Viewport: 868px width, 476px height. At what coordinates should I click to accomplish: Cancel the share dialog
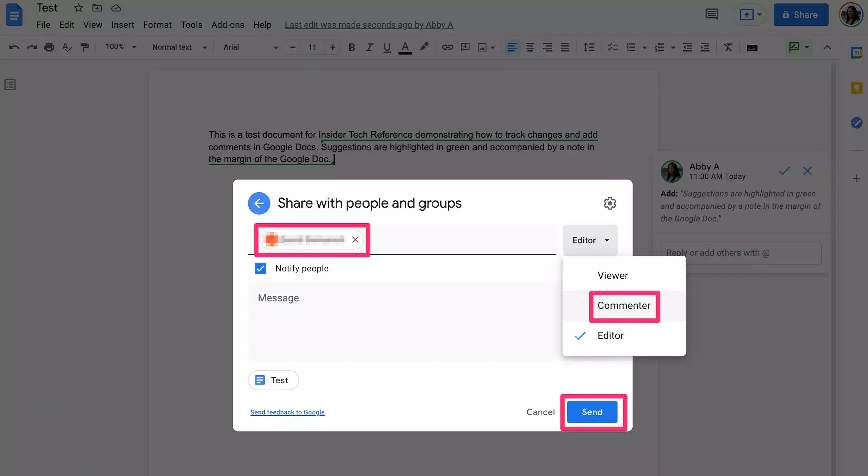pyautogui.click(x=540, y=412)
